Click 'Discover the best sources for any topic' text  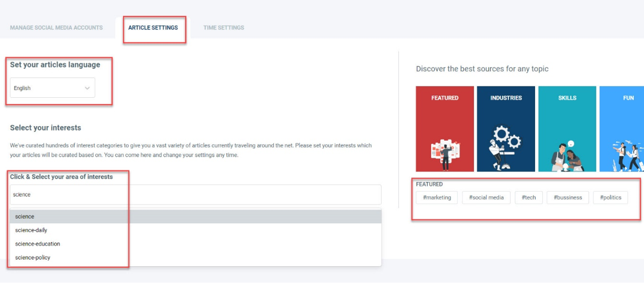pyautogui.click(x=482, y=69)
